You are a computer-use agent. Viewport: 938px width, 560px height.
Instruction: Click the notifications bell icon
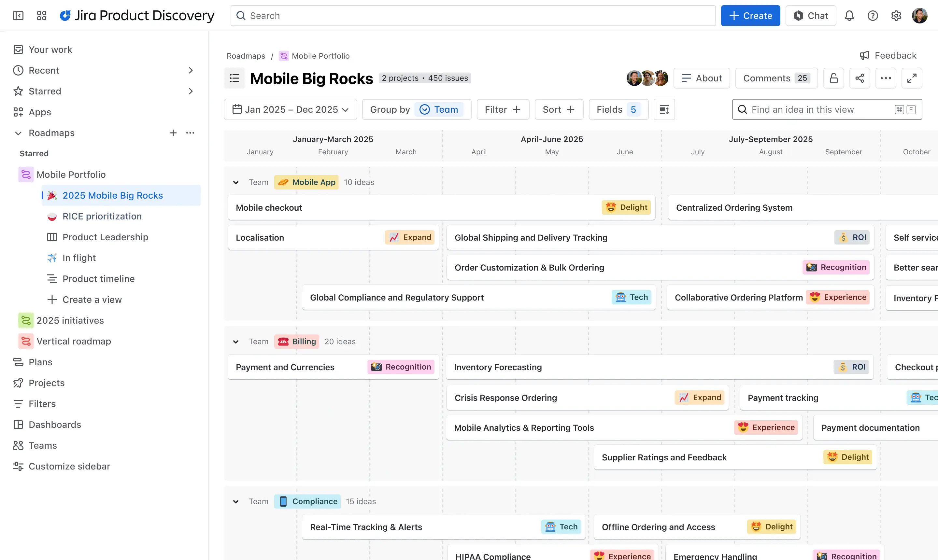click(x=849, y=16)
